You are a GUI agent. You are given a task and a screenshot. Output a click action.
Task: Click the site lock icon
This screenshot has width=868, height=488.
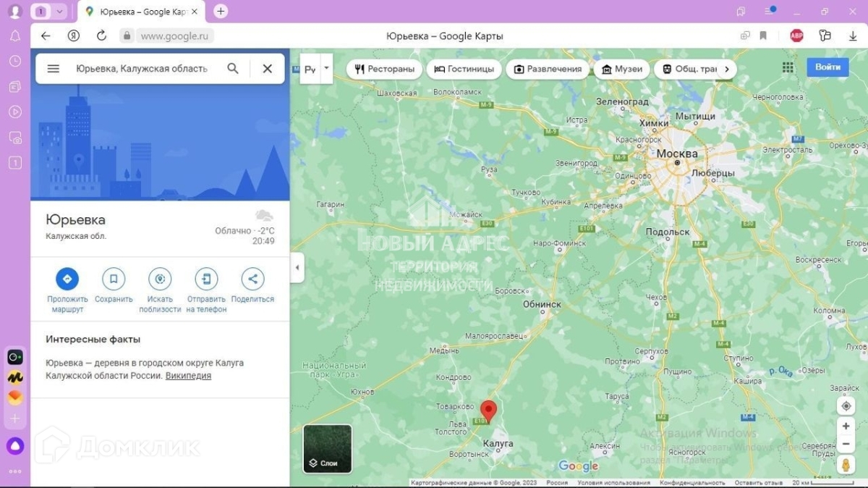coord(127,35)
